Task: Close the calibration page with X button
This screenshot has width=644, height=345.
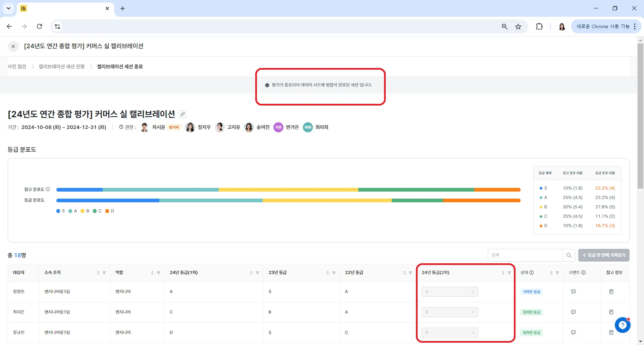Action: 13,46
